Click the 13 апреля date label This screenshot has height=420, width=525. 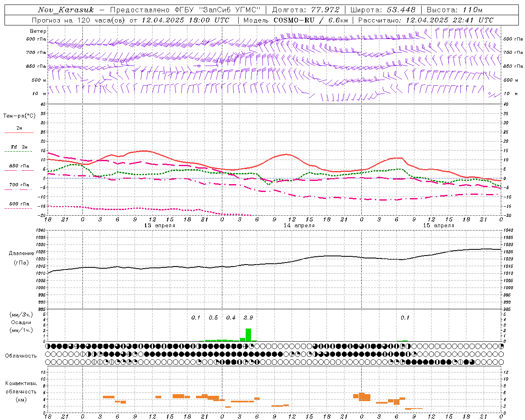tap(160, 226)
